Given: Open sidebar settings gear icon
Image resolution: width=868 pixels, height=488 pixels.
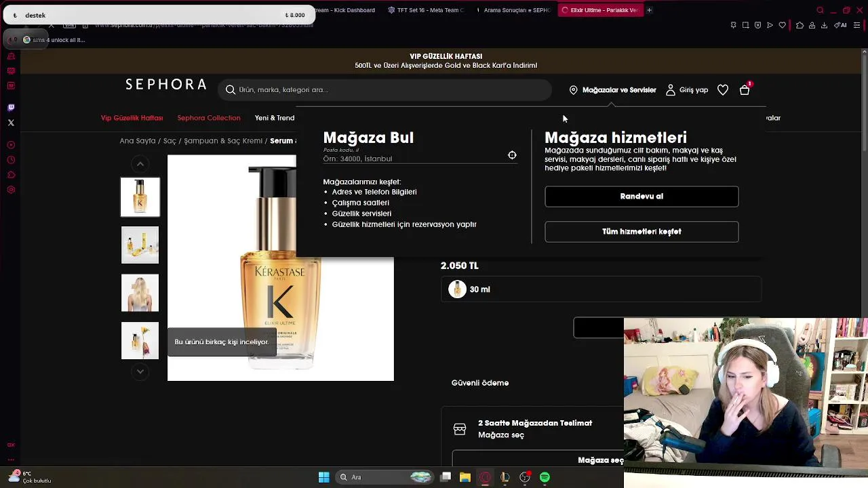Looking at the screenshot, I should tap(11, 190).
